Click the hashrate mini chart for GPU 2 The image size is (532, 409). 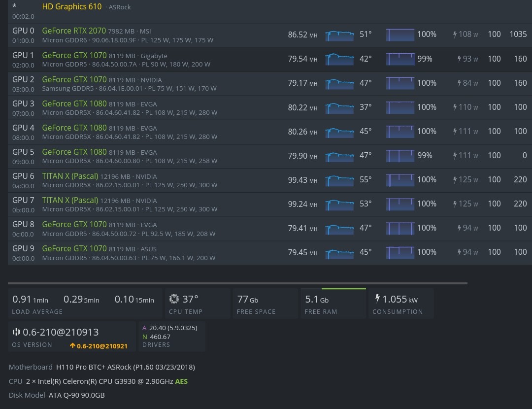(x=339, y=83)
